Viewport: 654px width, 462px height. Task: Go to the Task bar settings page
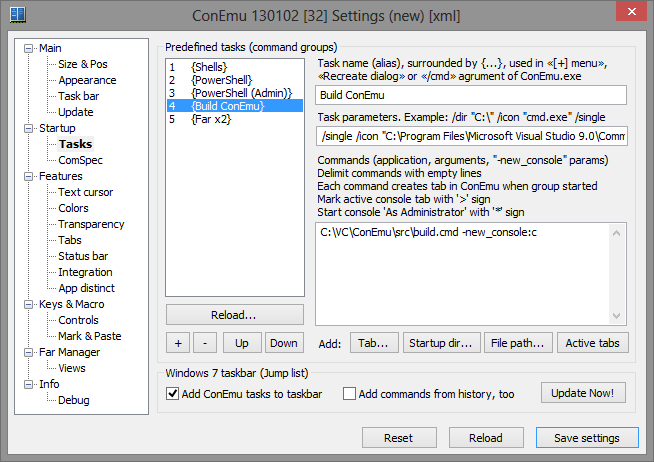coord(78,96)
